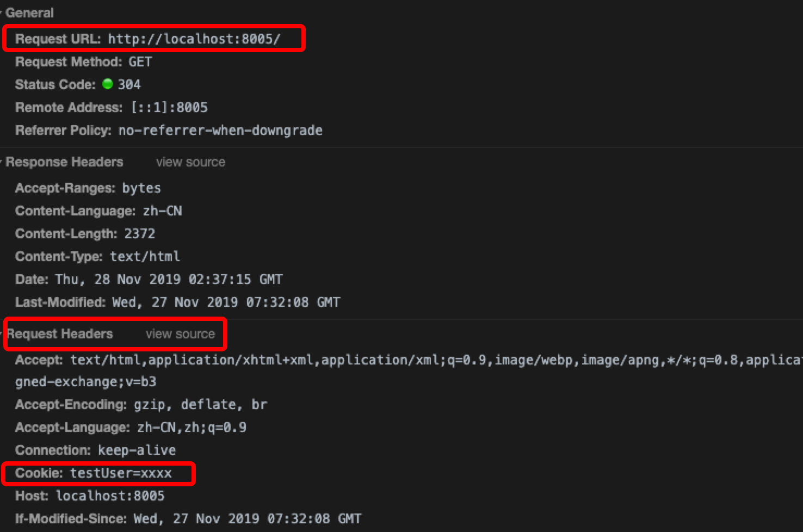This screenshot has height=532, width=803.
Task: Select the Request Method GET row
Action: click(84, 62)
